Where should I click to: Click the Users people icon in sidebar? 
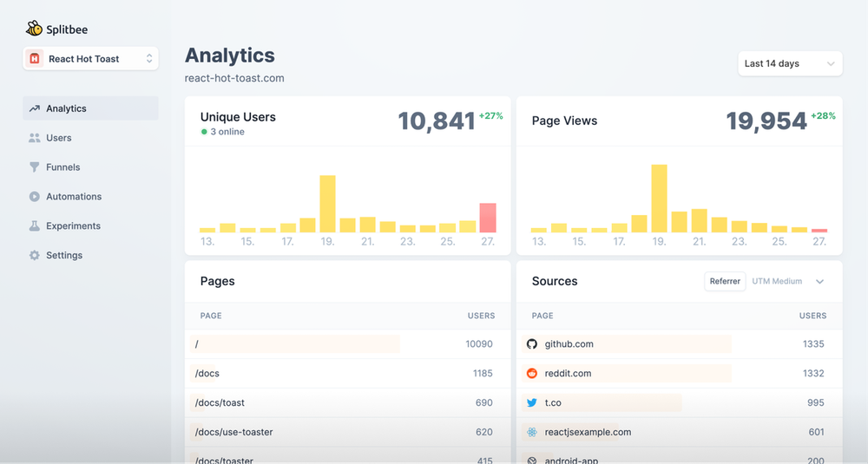coord(35,138)
